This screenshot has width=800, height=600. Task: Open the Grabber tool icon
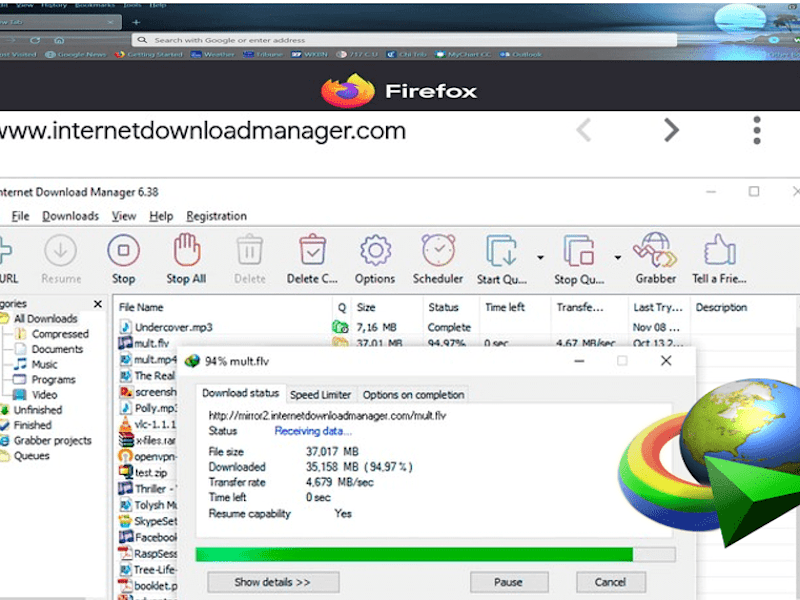tap(655, 250)
